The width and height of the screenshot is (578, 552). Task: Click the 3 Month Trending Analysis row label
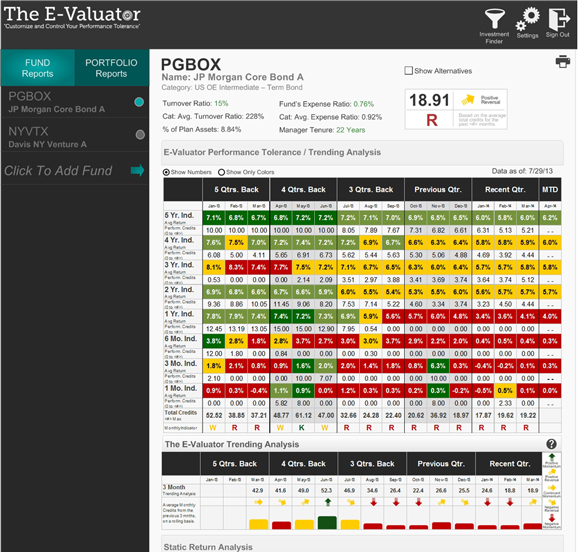click(x=180, y=490)
